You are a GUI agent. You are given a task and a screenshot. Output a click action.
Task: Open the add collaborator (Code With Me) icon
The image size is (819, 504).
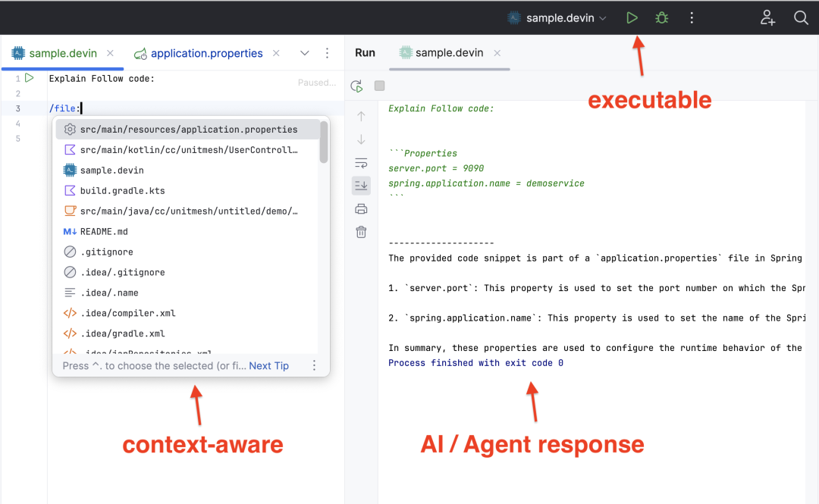pyautogui.click(x=767, y=17)
